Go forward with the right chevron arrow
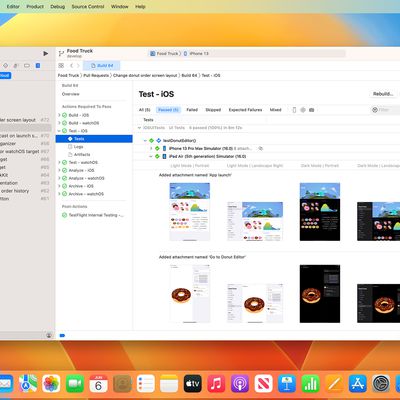This screenshot has width=400, height=400. tap(78, 66)
